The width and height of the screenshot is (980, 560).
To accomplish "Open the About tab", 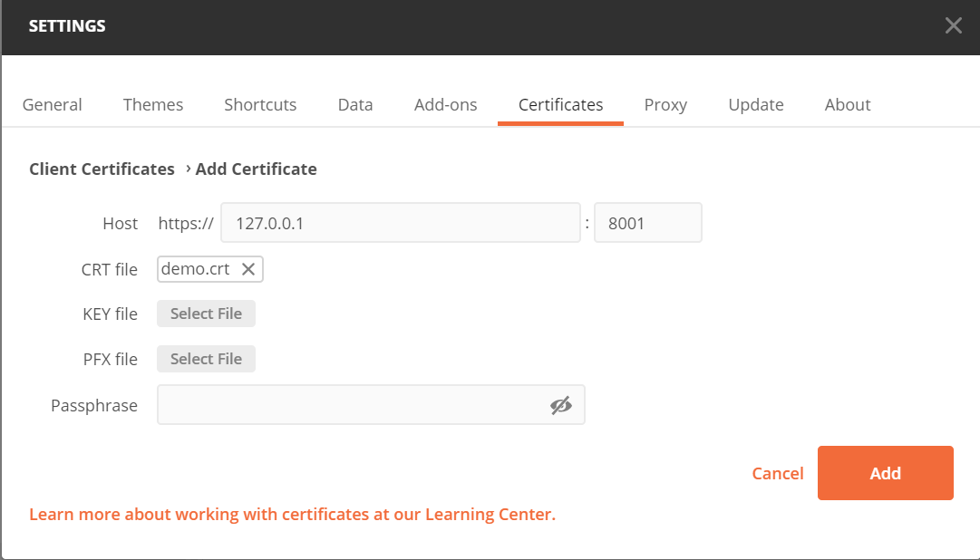I will [x=848, y=104].
